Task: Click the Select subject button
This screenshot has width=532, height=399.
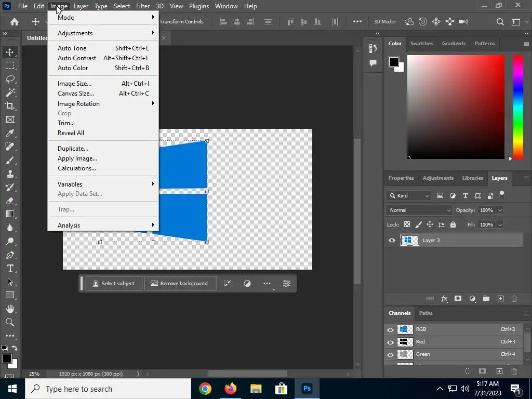Action: click(114, 283)
